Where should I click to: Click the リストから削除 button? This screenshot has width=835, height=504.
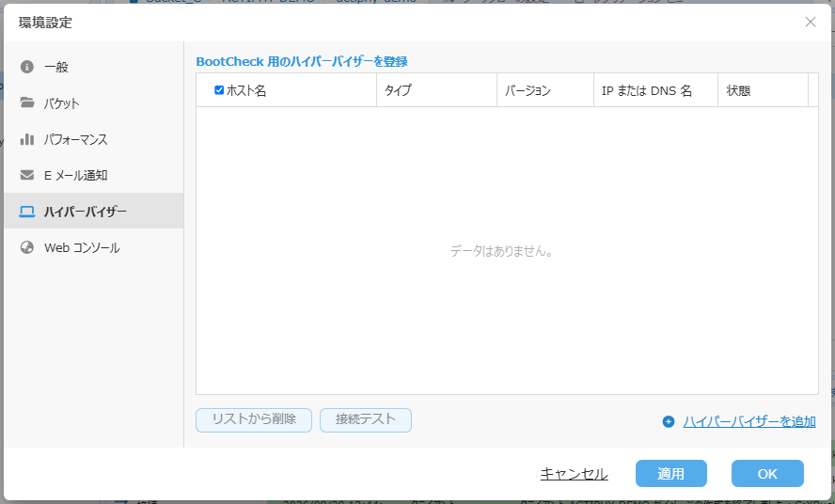pyautogui.click(x=254, y=419)
